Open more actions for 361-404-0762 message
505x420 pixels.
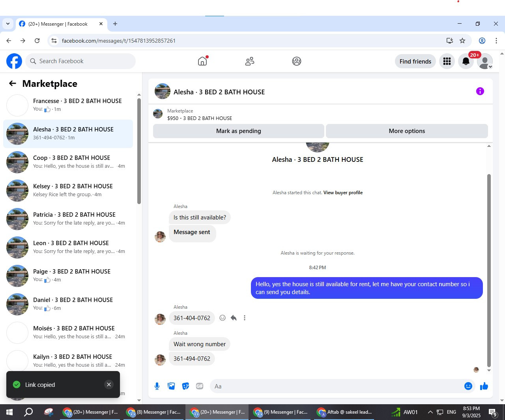(x=245, y=318)
